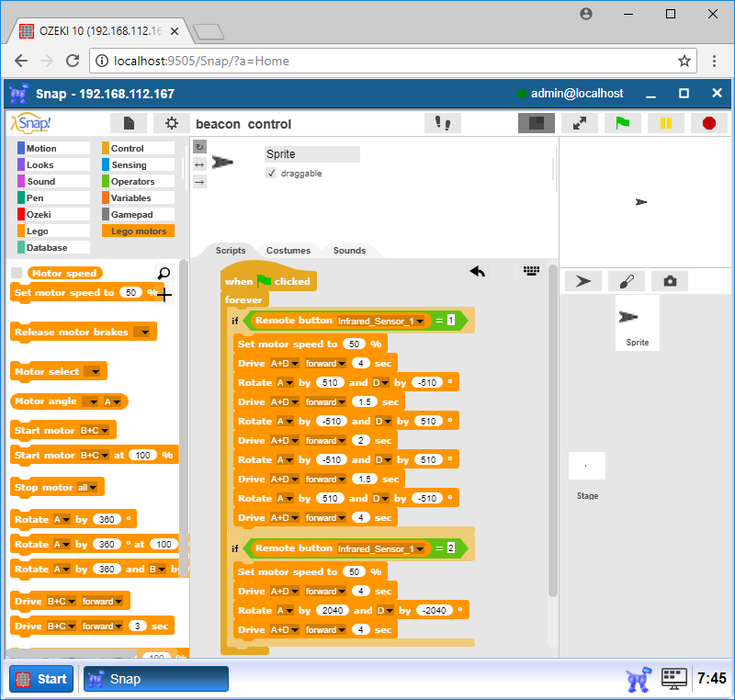Open Infrared_Sensor_1 dropdown in first if block

point(380,321)
